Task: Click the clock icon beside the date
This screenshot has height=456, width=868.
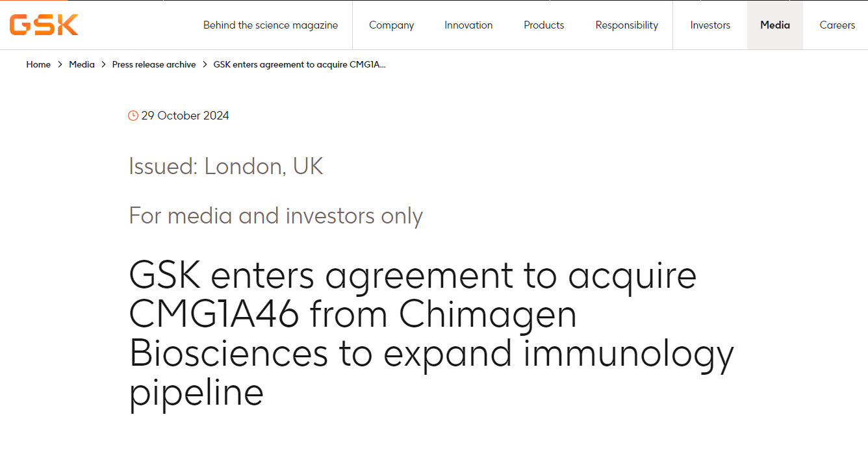Action: [133, 116]
